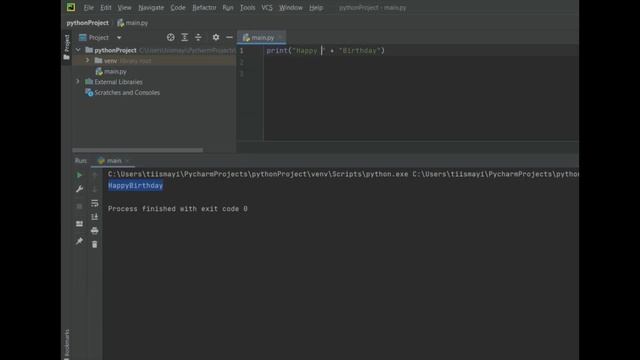
Task: Click main.py breadcrumb in navigation bar
Action: (x=133, y=23)
